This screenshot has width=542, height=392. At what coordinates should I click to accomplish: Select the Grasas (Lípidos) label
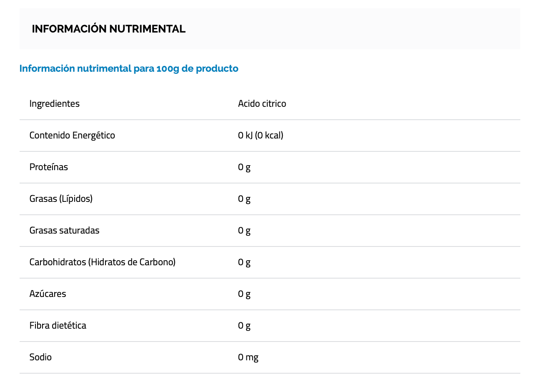pyautogui.click(x=61, y=199)
